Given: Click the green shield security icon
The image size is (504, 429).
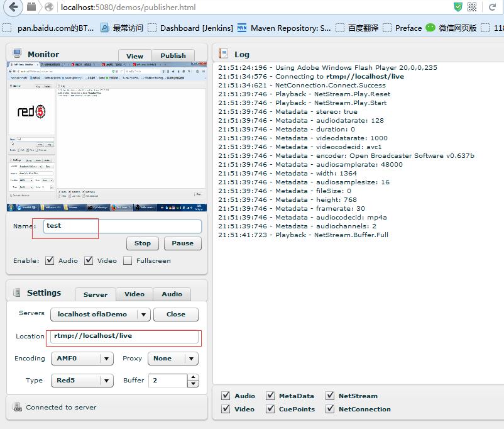Looking at the screenshot, I should [458, 7].
